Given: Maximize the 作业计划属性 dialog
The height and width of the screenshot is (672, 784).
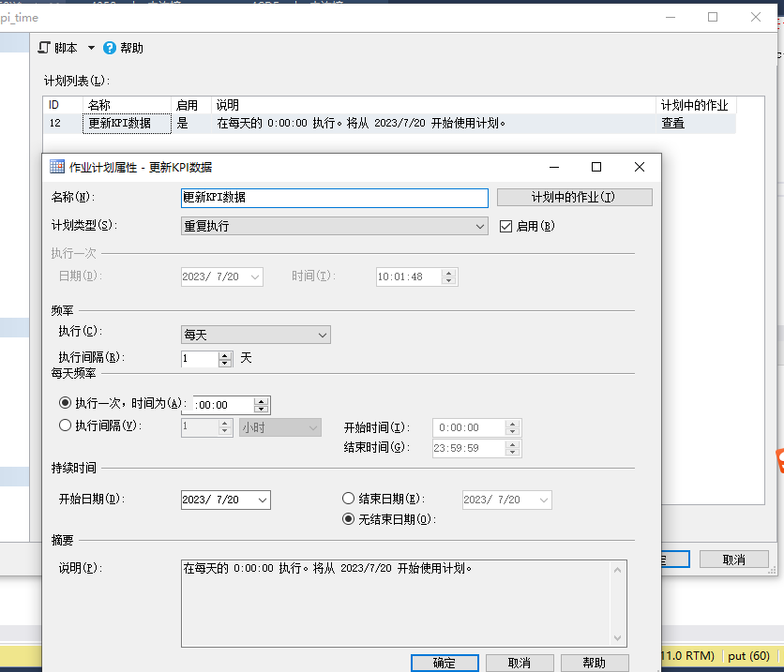Looking at the screenshot, I should pyautogui.click(x=596, y=167).
